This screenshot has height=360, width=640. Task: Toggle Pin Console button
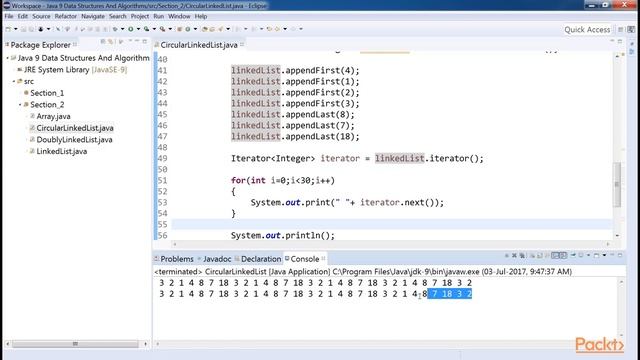point(573,256)
